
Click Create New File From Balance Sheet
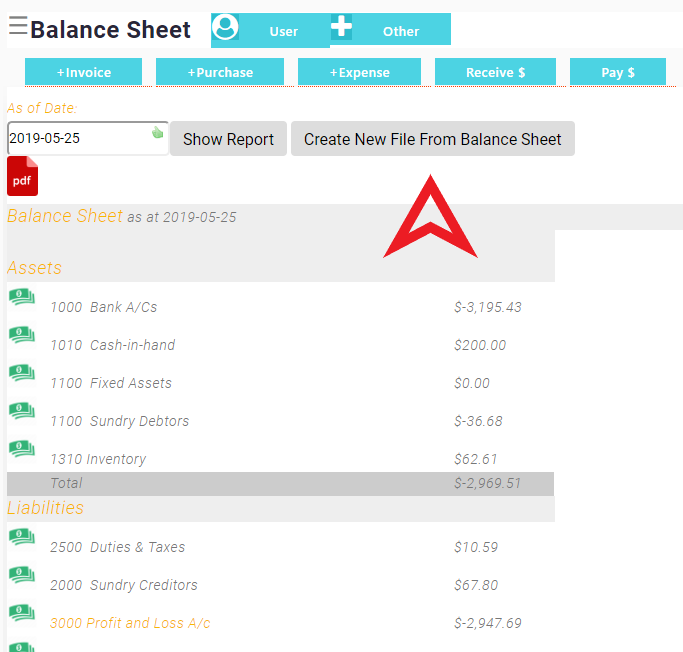432,139
